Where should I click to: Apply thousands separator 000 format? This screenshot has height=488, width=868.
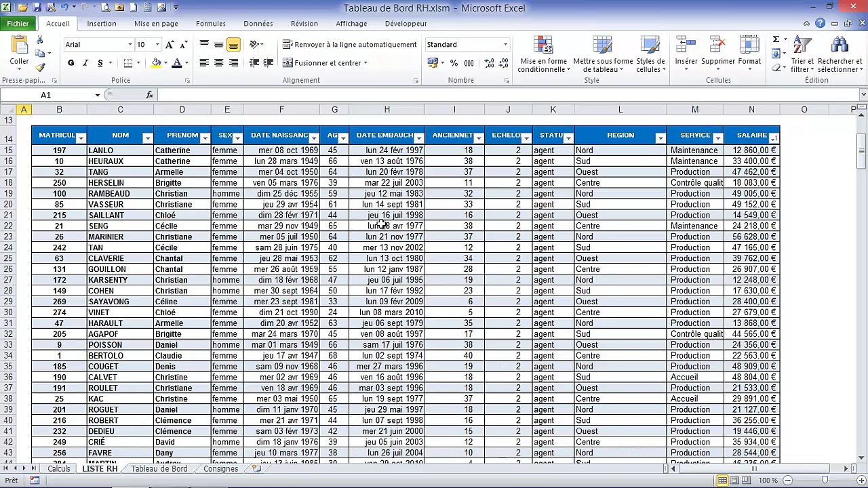(x=469, y=63)
